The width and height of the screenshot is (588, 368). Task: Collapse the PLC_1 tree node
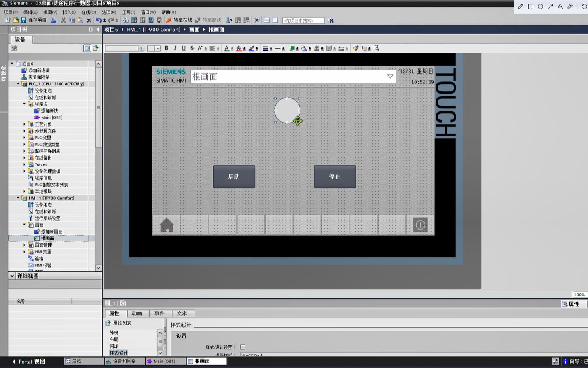point(18,84)
